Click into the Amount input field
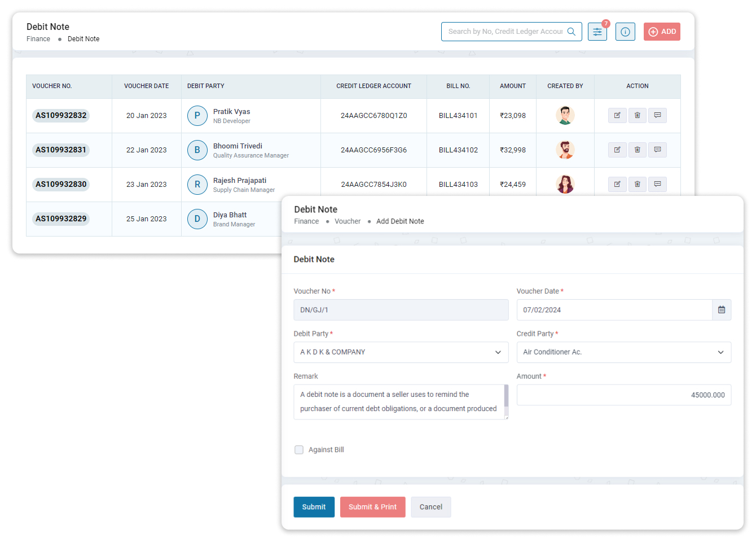The image size is (756, 542). point(623,395)
